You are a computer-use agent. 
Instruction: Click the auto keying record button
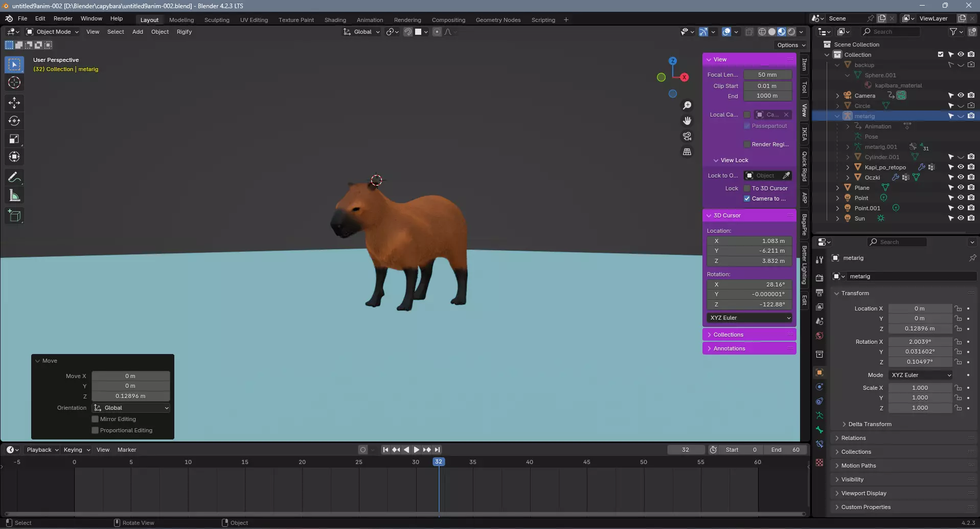(x=363, y=450)
